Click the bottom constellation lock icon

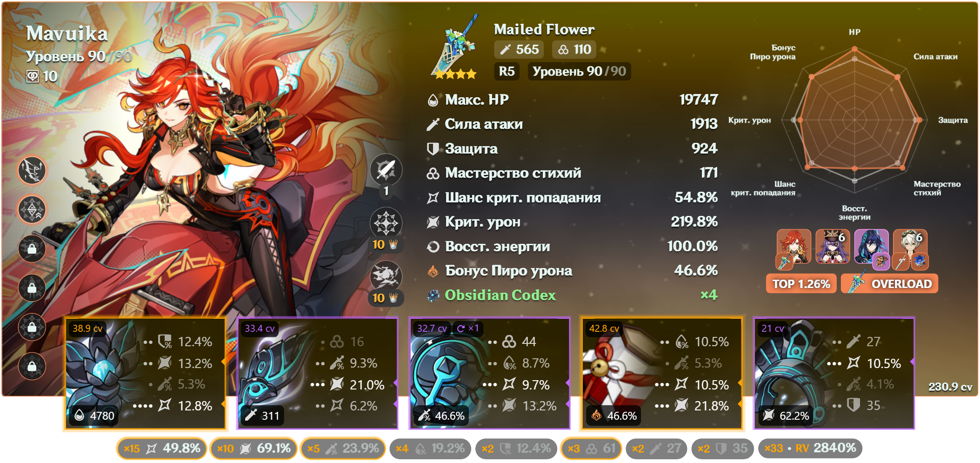click(32, 366)
